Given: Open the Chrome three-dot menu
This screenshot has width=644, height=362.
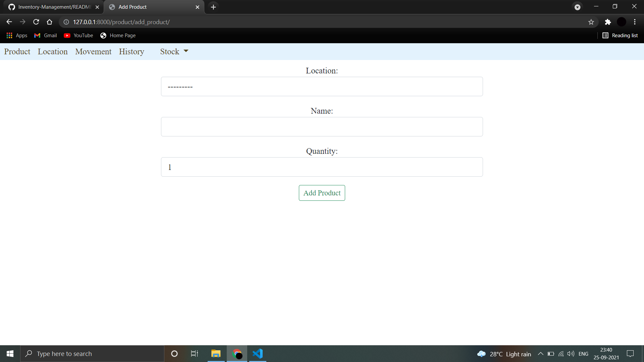Looking at the screenshot, I should coord(635,22).
